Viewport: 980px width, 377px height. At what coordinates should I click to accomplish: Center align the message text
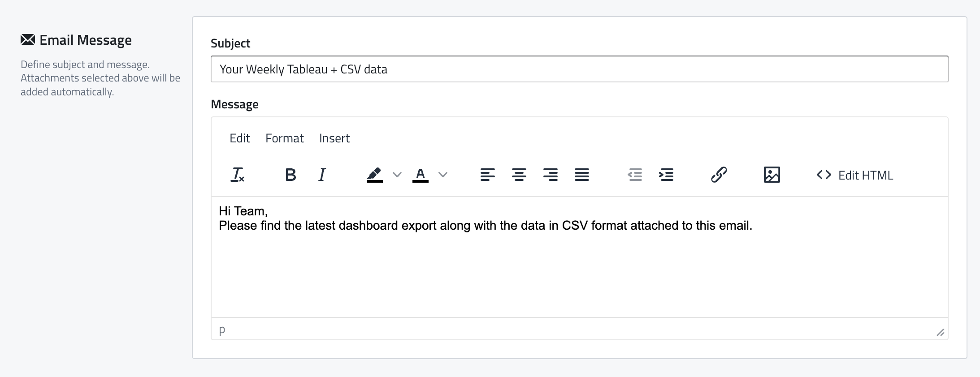[x=519, y=175]
